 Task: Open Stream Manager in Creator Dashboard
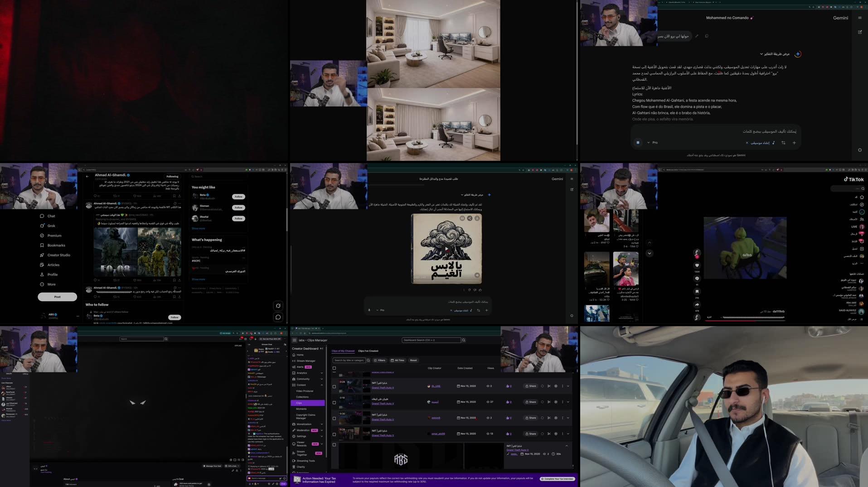[306, 360]
